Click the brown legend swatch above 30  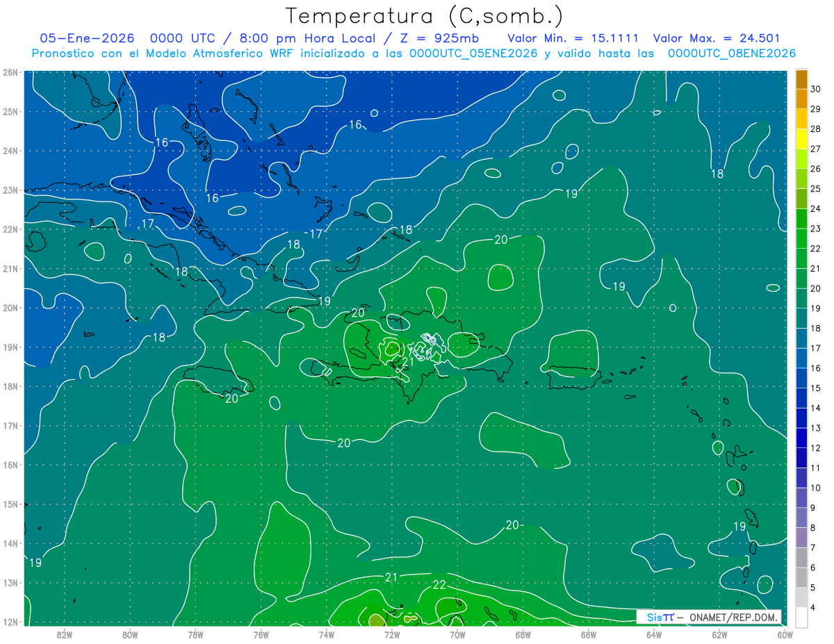801,80
